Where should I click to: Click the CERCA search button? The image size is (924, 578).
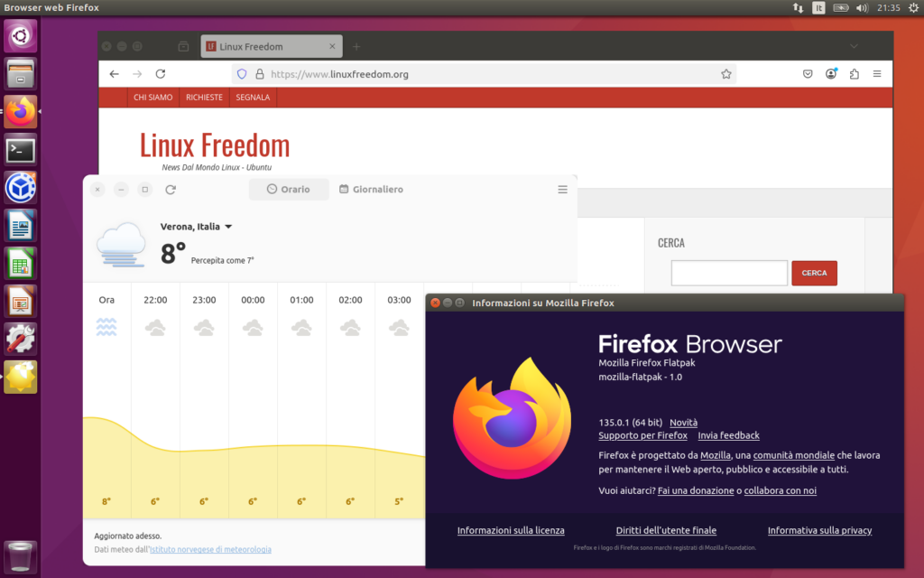813,273
